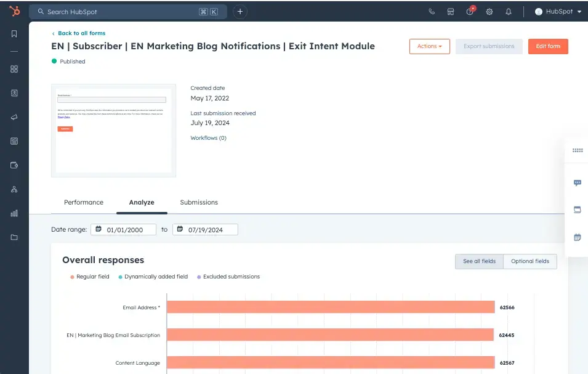Open the HubSpot account dropdown

[x=558, y=12]
